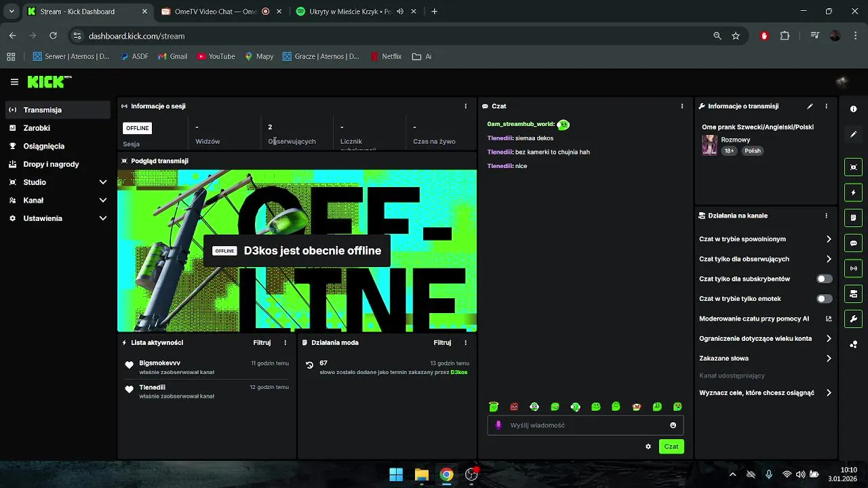
Task: Open the Chrome tab search dropdown arrow
Action: coord(12,12)
